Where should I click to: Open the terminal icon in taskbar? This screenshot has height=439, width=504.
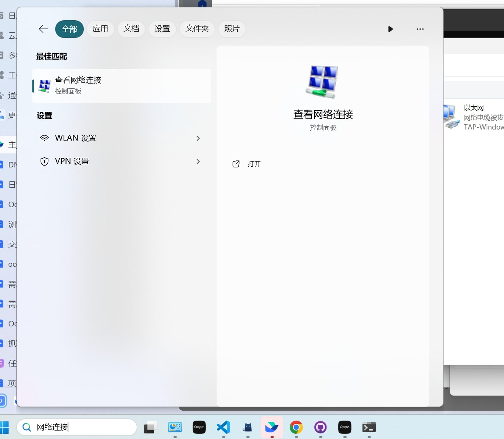tap(369, 427)
